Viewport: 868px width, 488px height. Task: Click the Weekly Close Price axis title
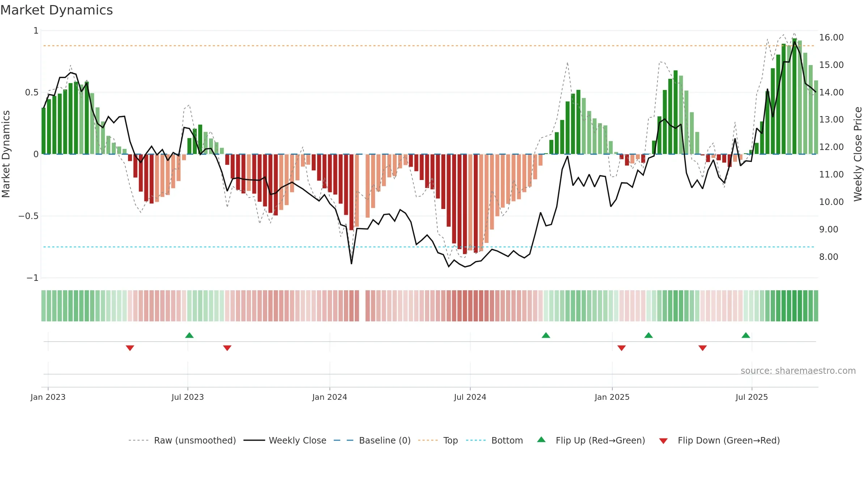858,154
